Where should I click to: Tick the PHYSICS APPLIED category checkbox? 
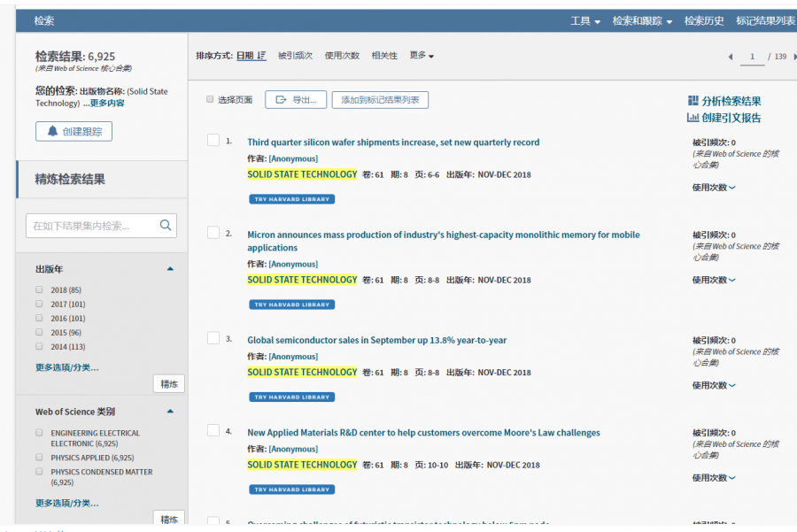tap(39, 458)
